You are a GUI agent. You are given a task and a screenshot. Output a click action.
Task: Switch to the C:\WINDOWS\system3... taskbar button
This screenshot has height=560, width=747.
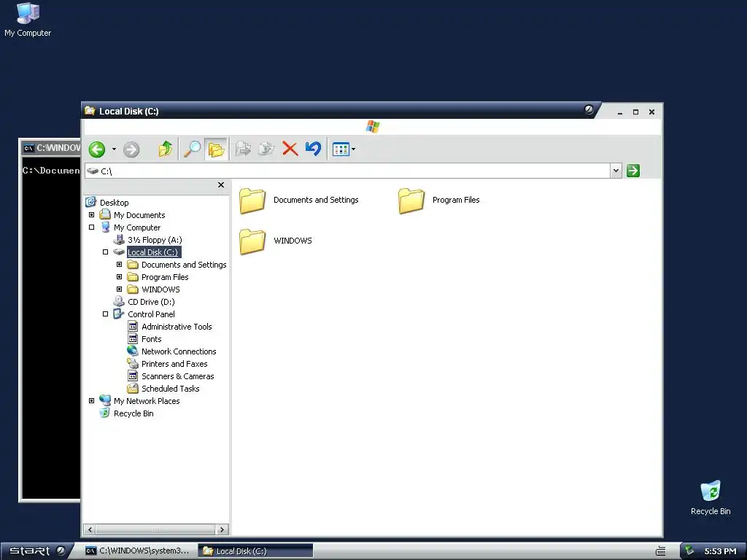click(137, 551)
